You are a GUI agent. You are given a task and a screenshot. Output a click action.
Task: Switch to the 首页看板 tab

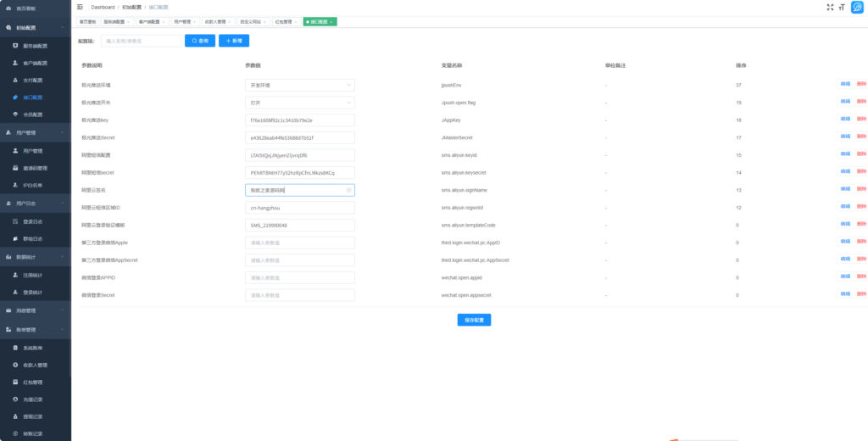pos(87,22)
